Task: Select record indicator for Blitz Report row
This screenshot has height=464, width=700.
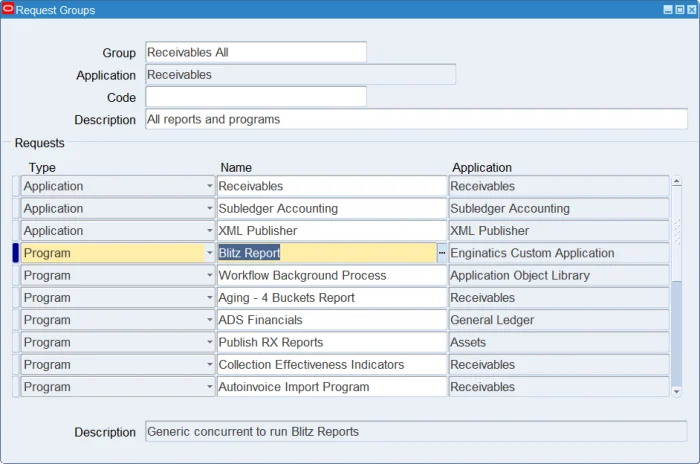Action: pyautogui.click(x=16, y=253)
